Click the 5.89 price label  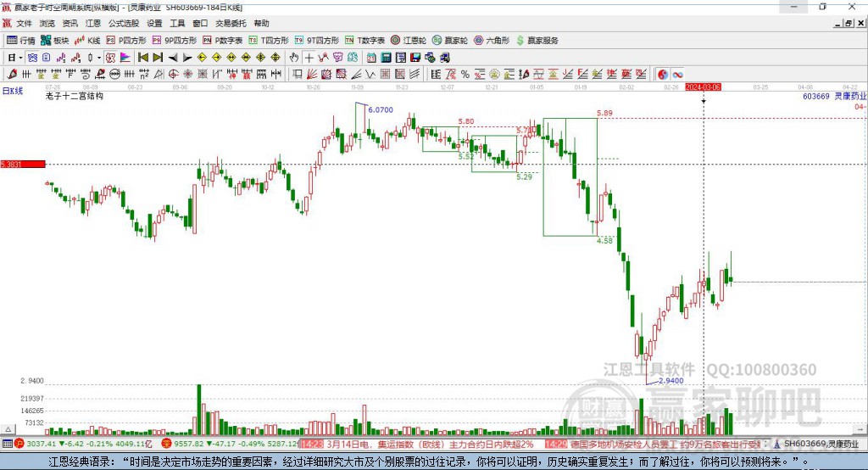604,113
